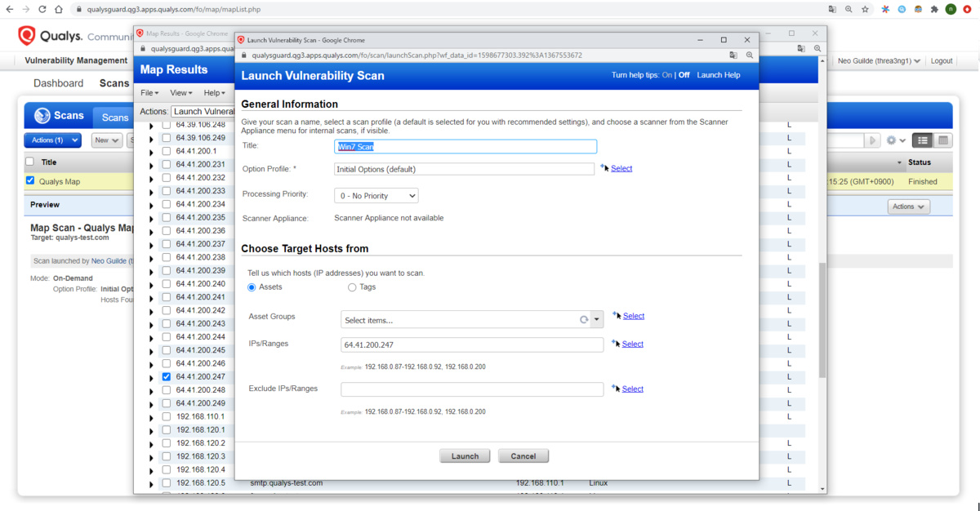This screenshot has width=980, height=511.
Task: Open green Chrome profile avatar
Action: point(951,9)
